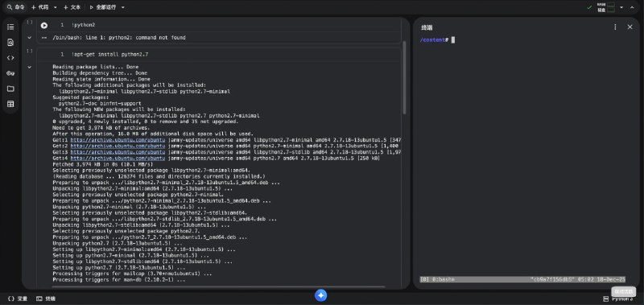Open the archive.ubuntu.com link on Get:3 line
This screenshot has height=305, width=644.
pos(118,152)
